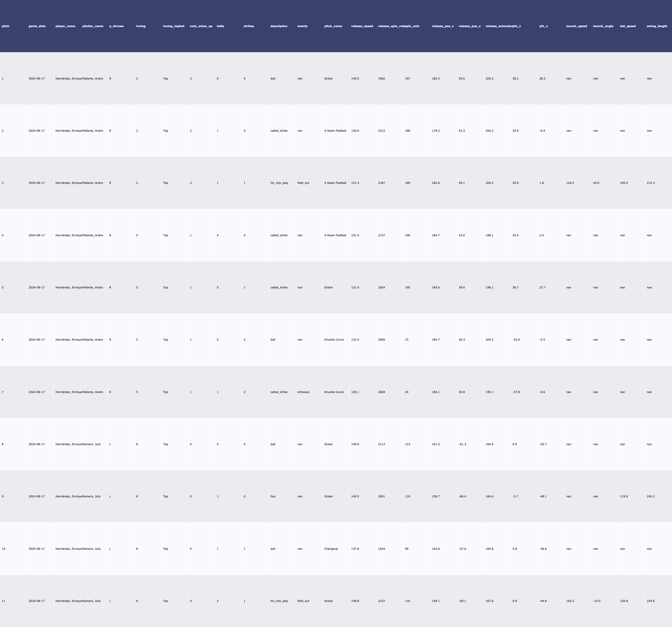Screen dimensions: 672x627
Task: Select the pitch_name column header
Action: pyautogui.click(x=333, y=26)
